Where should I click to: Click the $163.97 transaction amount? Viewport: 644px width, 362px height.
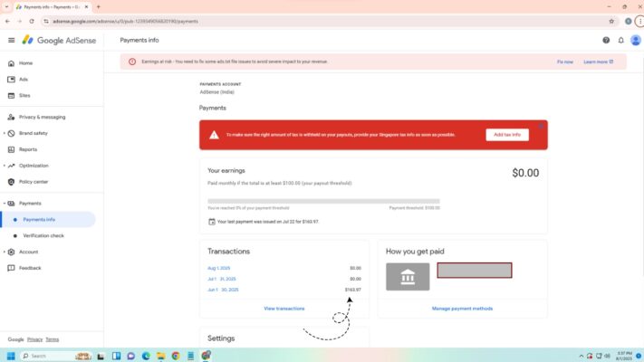click(353, 290)
